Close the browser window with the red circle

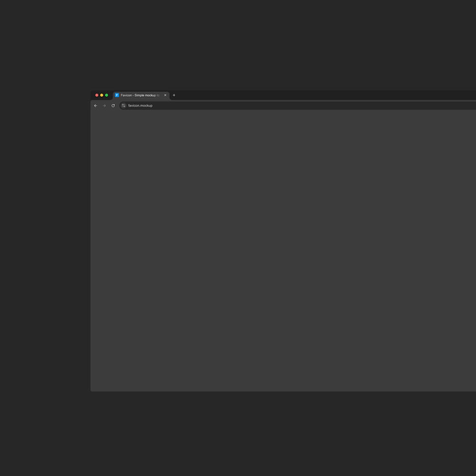coord(97,95)
